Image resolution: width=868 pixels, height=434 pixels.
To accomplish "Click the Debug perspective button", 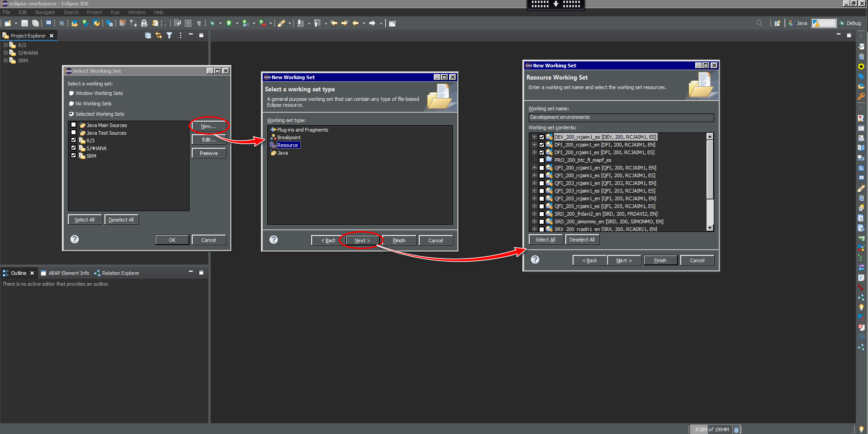I will point(850,23).
